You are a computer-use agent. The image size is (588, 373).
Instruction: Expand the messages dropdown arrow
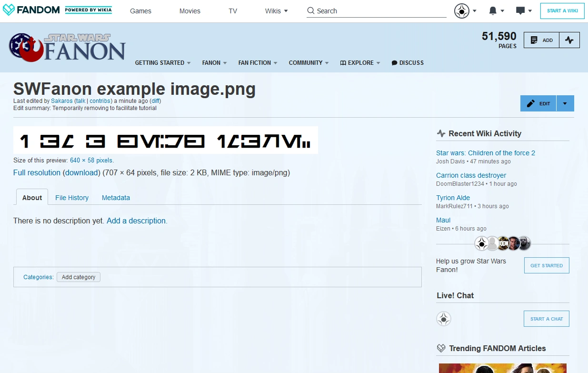(x=530, y=11)
